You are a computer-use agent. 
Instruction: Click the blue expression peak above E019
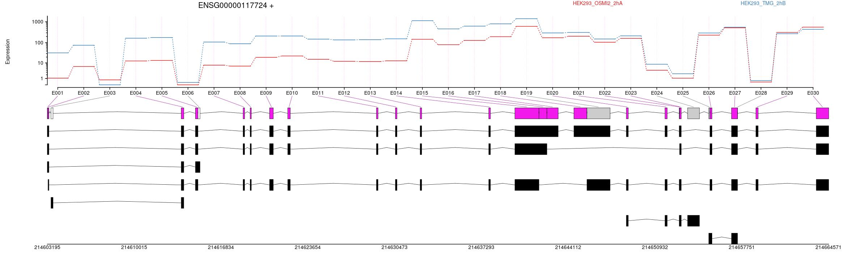point(526,18)
